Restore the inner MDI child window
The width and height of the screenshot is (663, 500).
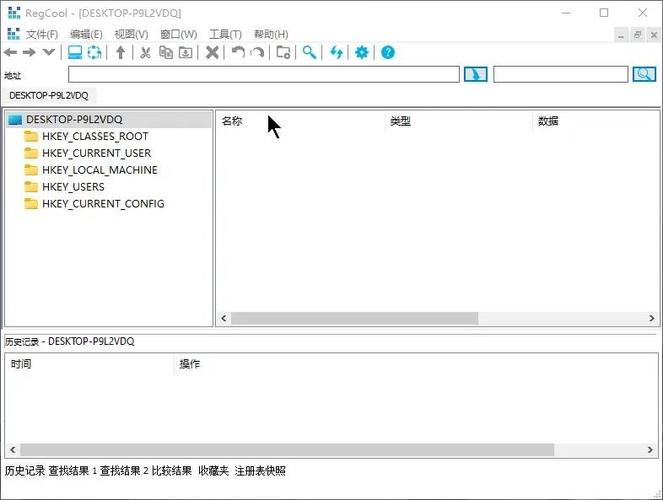point(637,35)
